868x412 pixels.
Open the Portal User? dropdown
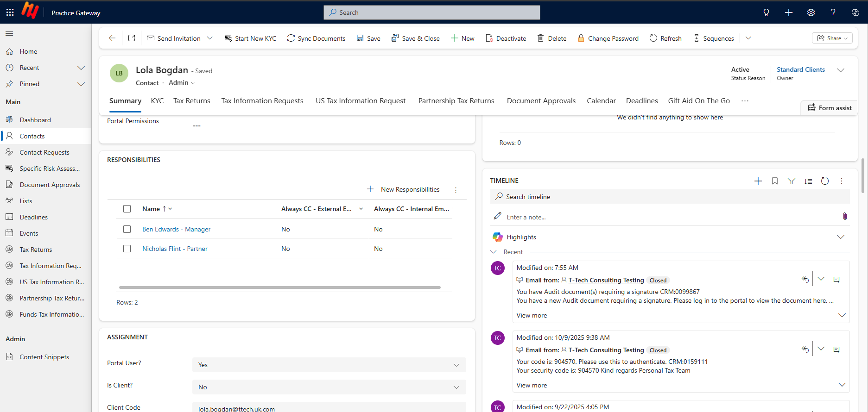pyautogui.click(x=329, y=365)
